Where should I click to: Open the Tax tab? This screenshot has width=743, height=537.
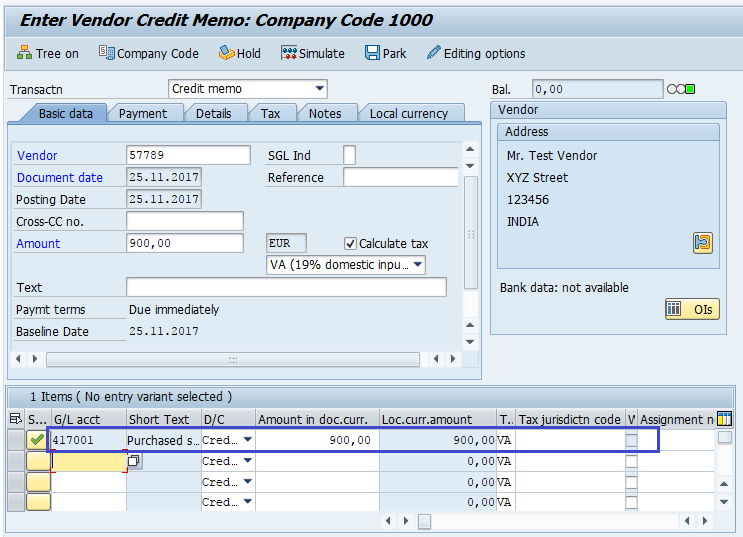pos(270,114)
